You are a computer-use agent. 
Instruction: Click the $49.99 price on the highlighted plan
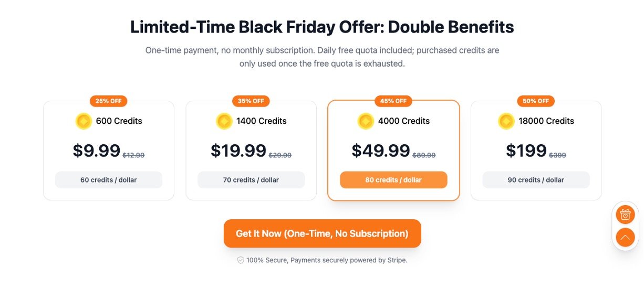coord(381,151)
